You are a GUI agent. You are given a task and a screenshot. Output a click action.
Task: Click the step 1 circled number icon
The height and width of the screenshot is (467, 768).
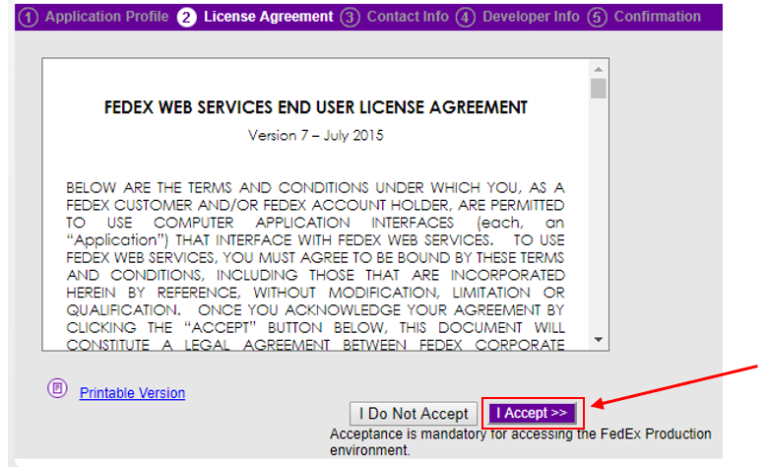point(30,18)
